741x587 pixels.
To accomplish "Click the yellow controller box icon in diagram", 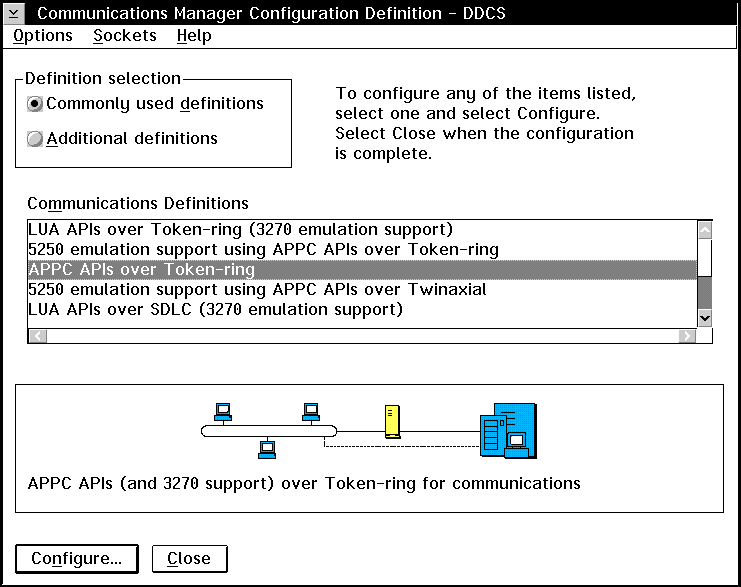I will click(392, 422).
